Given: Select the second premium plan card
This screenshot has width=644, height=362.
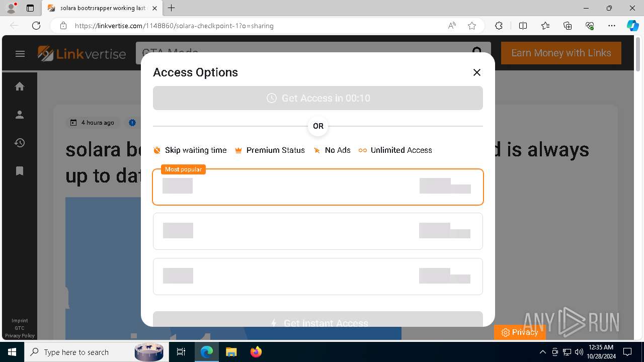Looking at the screenshot, I should click(x=318, y=231).
